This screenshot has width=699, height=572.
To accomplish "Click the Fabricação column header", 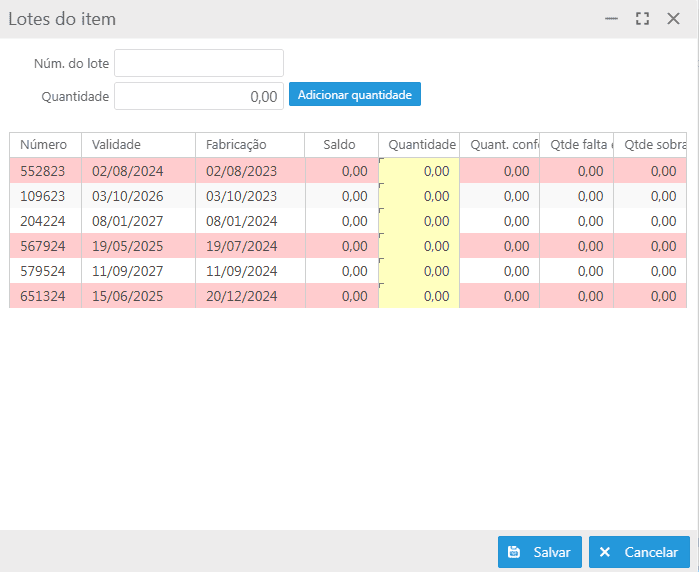I will click(236, 145).
